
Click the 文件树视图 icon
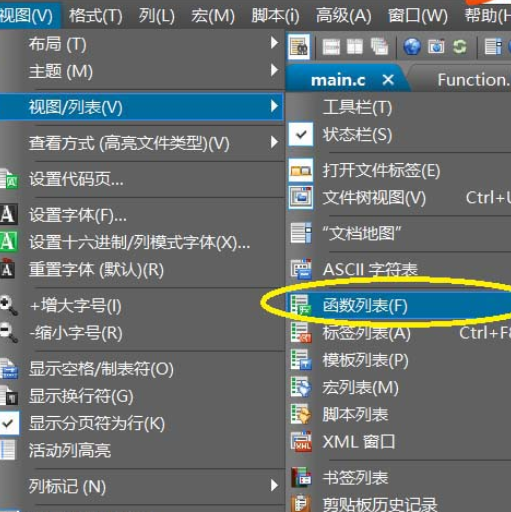pos(301,198)
